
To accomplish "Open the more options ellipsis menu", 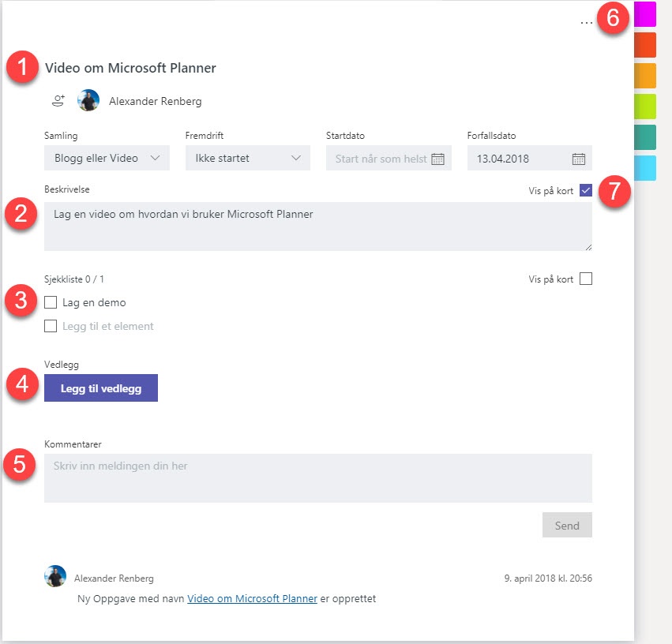I will pos(586,23).
